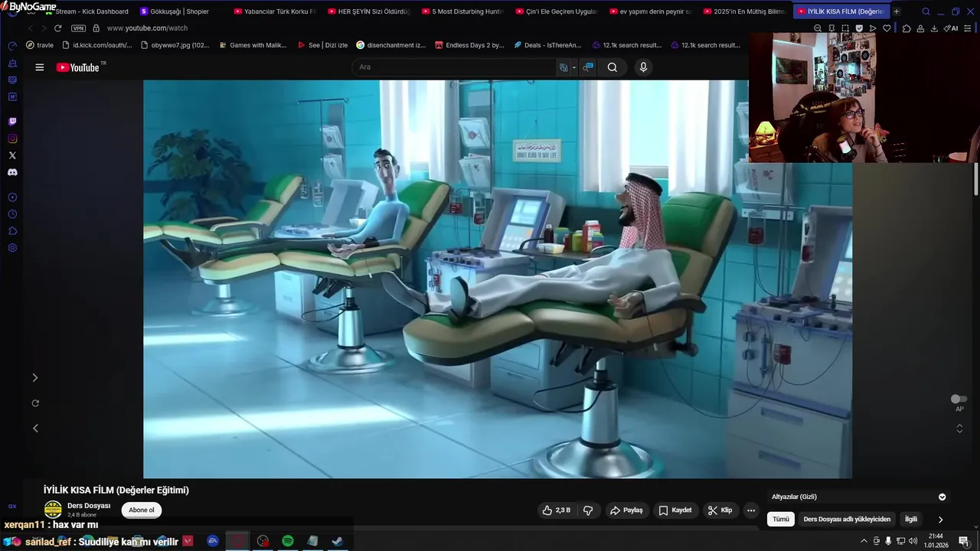Click the zoom-out magnifier in browser toolbar

pos(818,28)
